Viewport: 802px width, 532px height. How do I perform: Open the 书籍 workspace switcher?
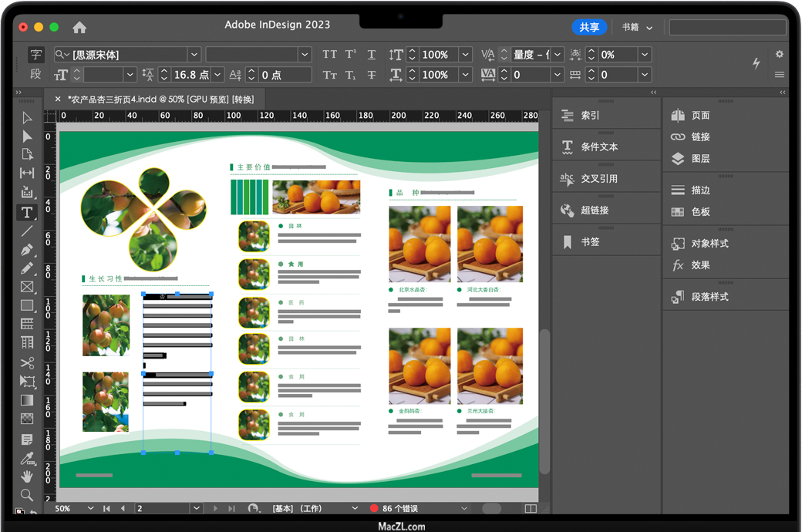(637, 27)
